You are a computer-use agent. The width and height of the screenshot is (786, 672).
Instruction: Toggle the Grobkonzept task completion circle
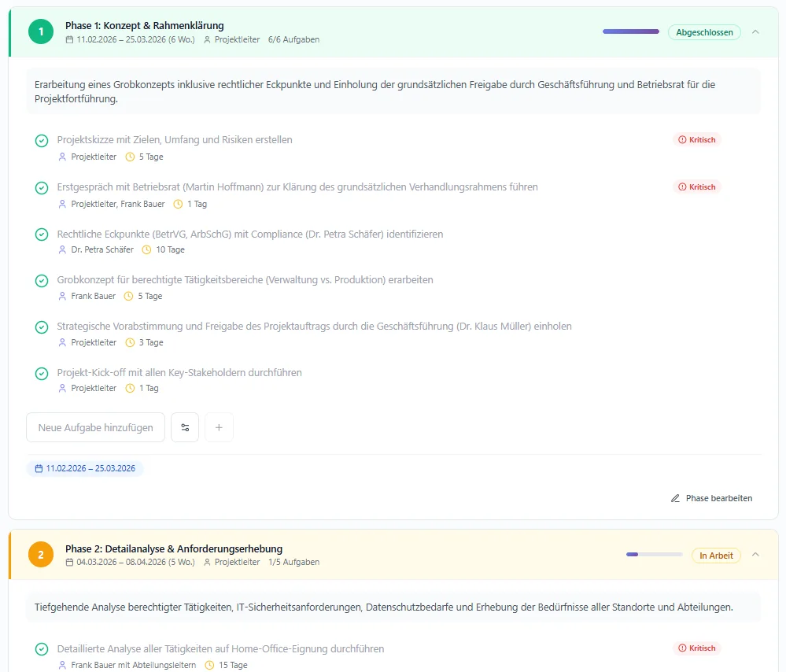42,281
